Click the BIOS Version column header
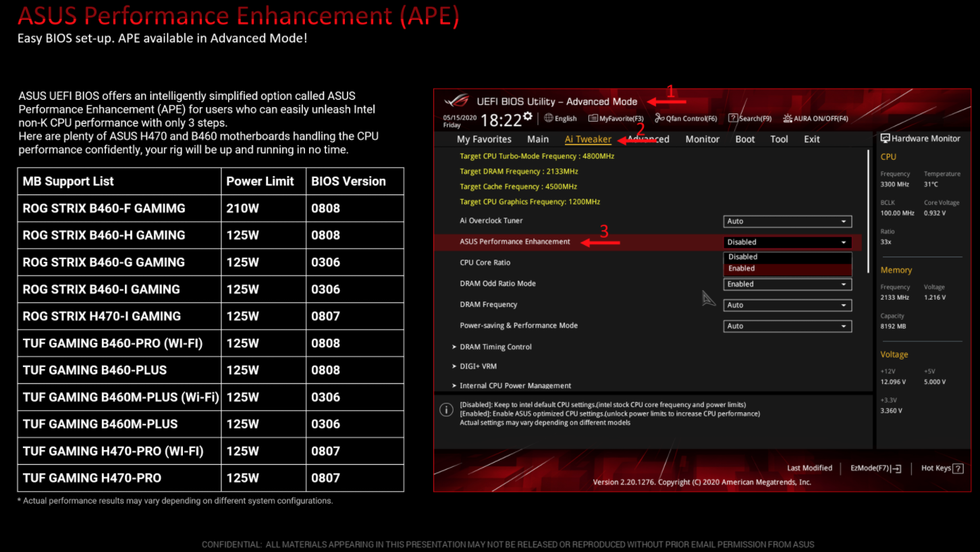The height and width of the screenshot is (552, 980). (355, 182)
